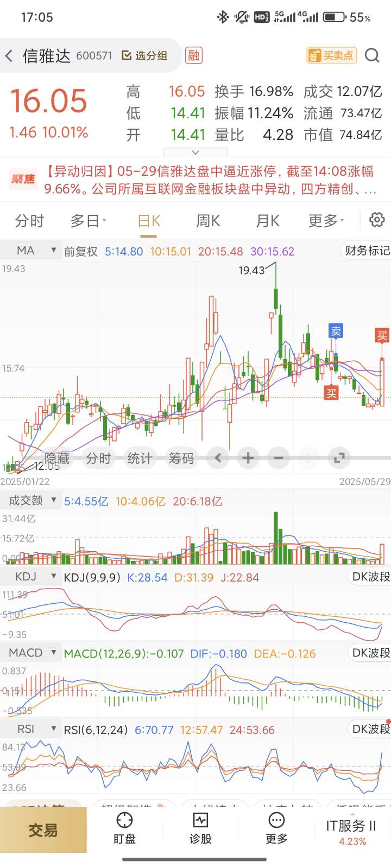391x868 pixels.
Task: Tap the RSI 6:70.77 value
Action: 154,730
